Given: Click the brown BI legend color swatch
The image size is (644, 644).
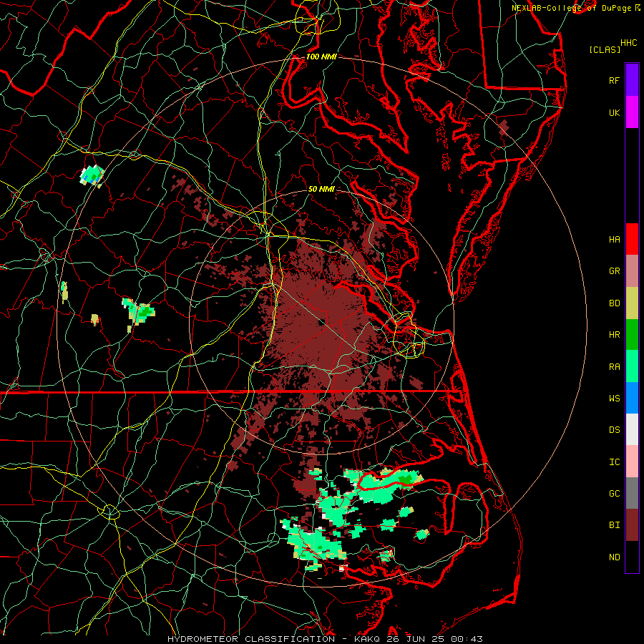Looking at the screenshot, I should click(x=632, y=525).
